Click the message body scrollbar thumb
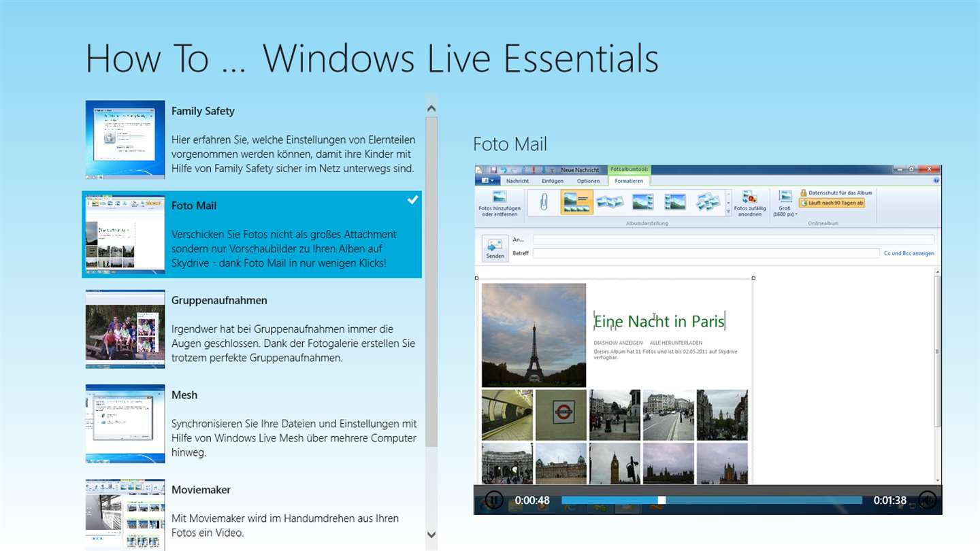Screen dimensions: 980x551 (x=937, y=351)
